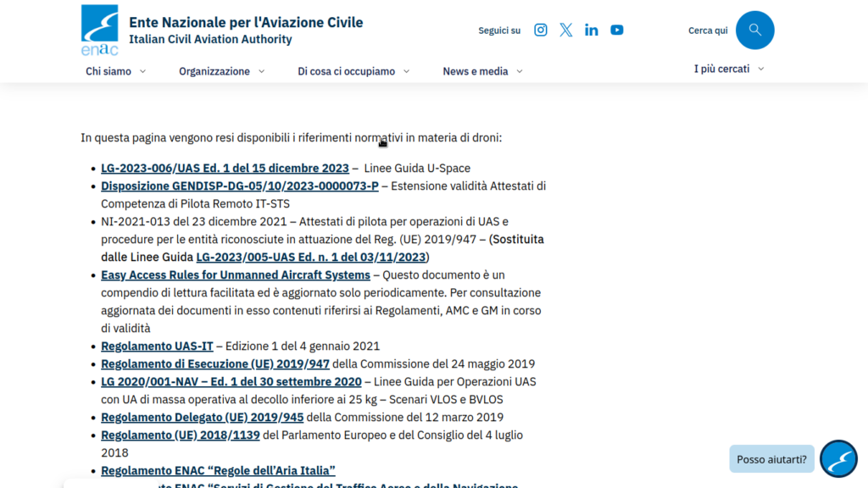Expand the News e media menu
The width and height of the screenshot is (868, 488).
tap(482, 71)
